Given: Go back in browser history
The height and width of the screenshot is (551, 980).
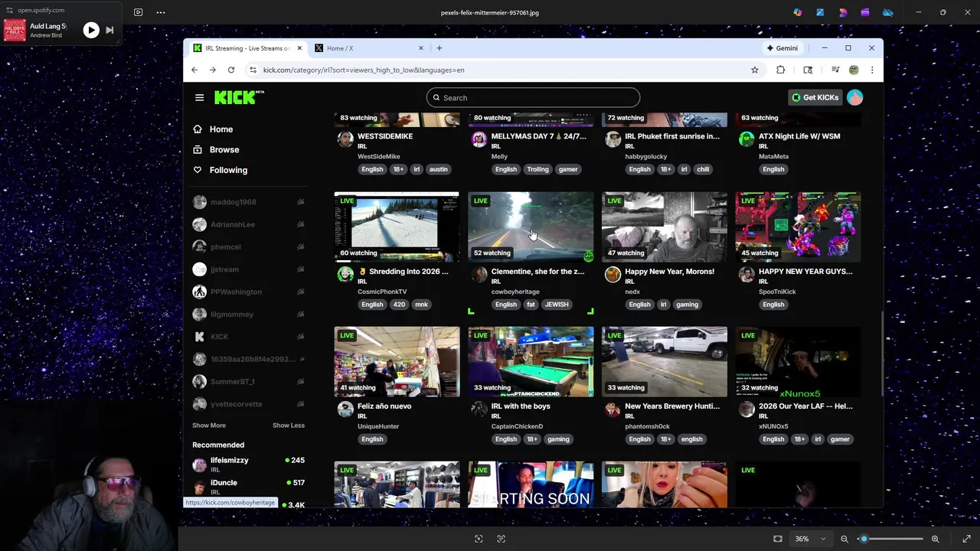Looking at the screenshot, I should click(194, 70).
